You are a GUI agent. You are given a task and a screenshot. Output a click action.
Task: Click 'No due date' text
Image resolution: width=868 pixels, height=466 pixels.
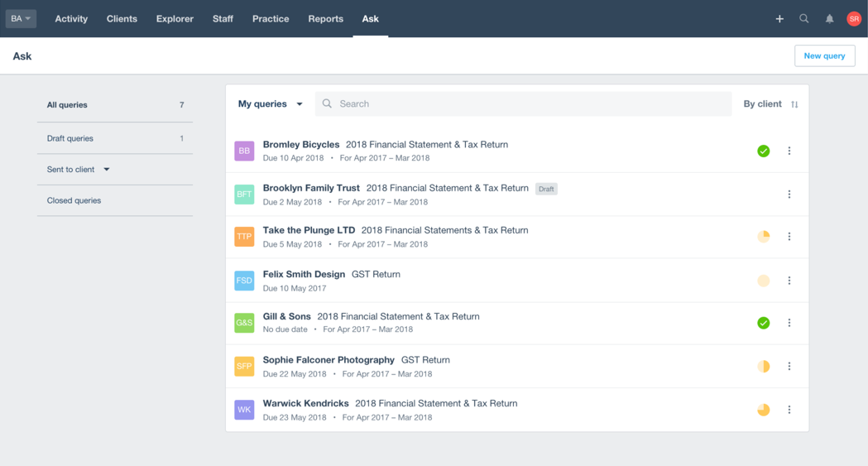[x=285, y=329]
